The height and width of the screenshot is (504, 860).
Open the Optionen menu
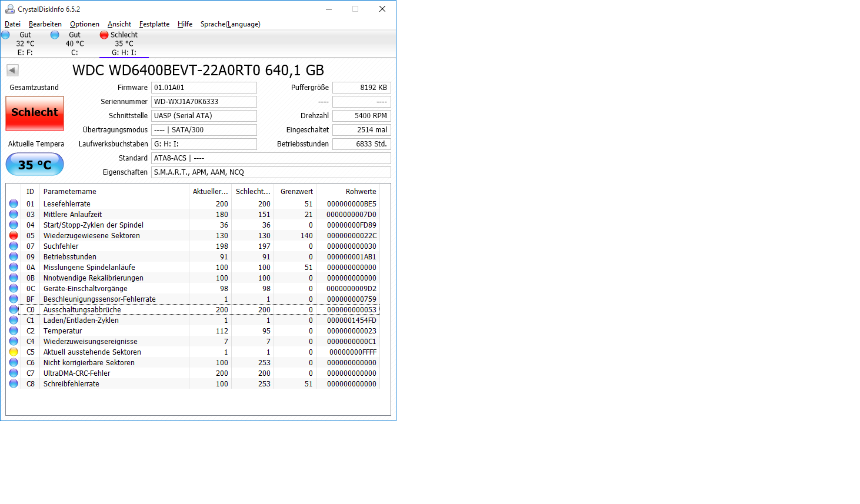click(85, 24)
